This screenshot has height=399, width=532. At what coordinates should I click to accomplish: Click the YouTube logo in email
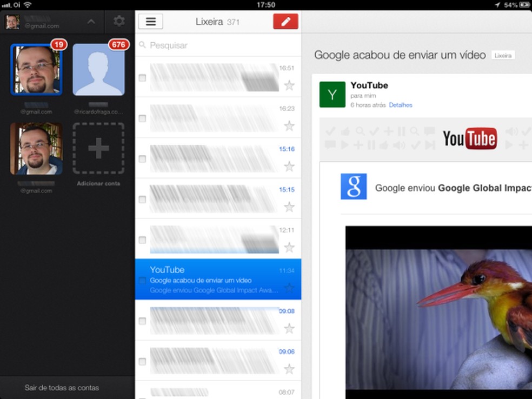(x=470, y=138)
